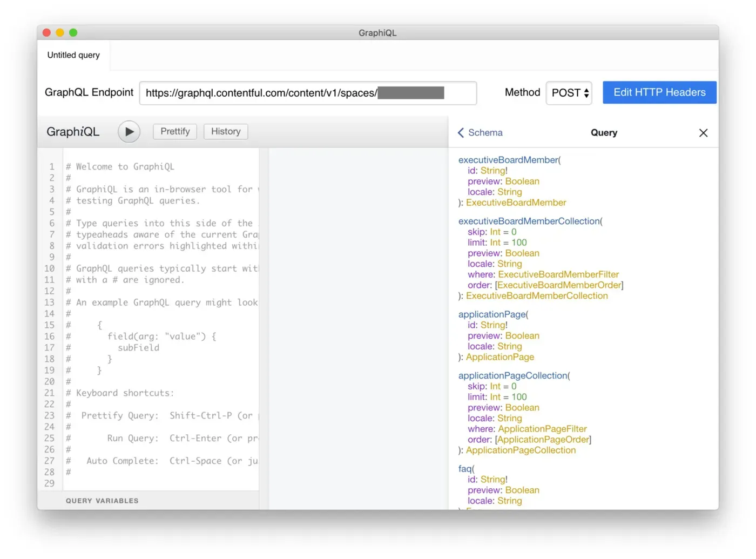Open the ExecutiveBoardMember return type

point(516,203)
